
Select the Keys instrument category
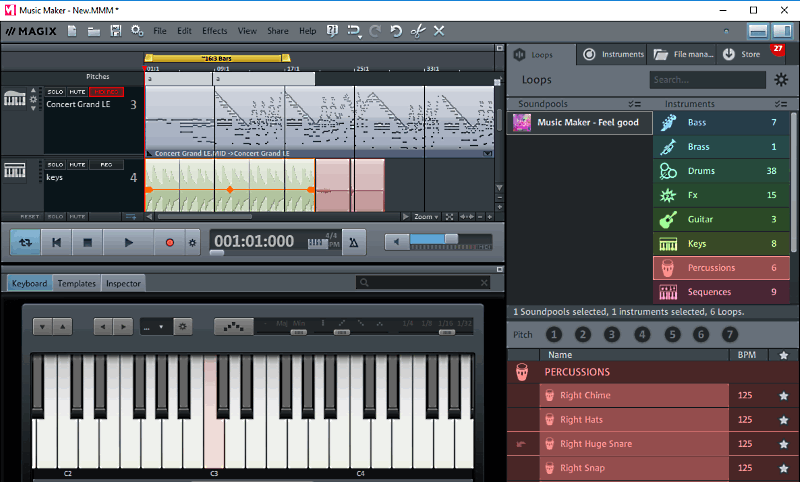point(721,244)
